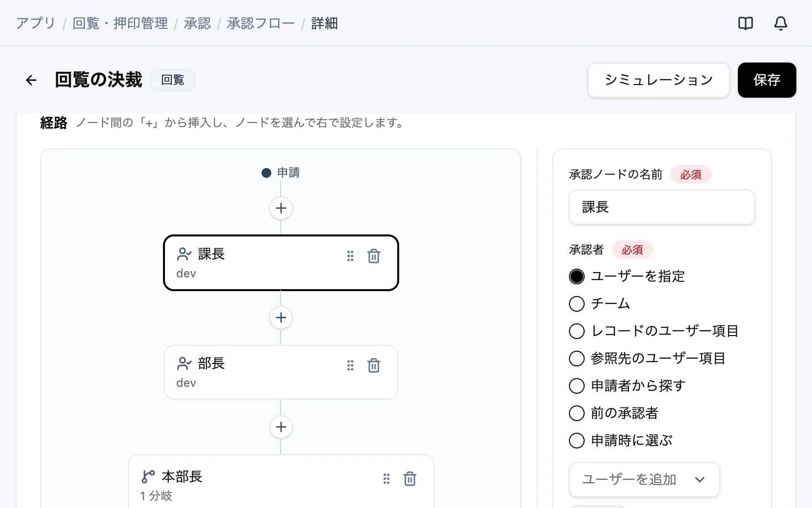Delete the 課長 node with trash icon
This screenshot has height=508, width=812.
(x=374, y=256)
